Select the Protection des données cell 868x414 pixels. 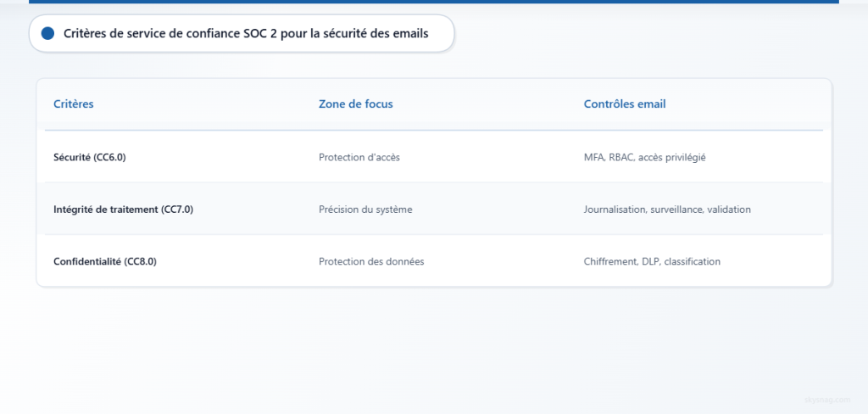point(371,261)
